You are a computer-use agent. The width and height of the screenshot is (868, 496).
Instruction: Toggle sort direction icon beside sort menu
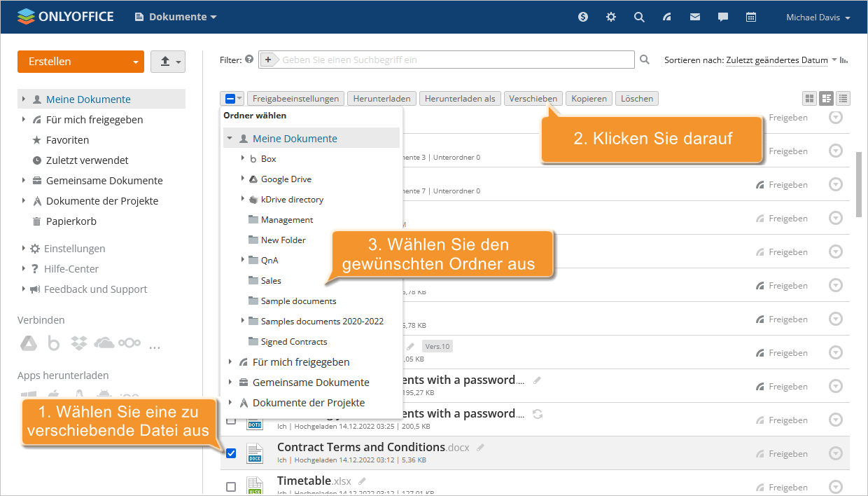pos(843,60)
